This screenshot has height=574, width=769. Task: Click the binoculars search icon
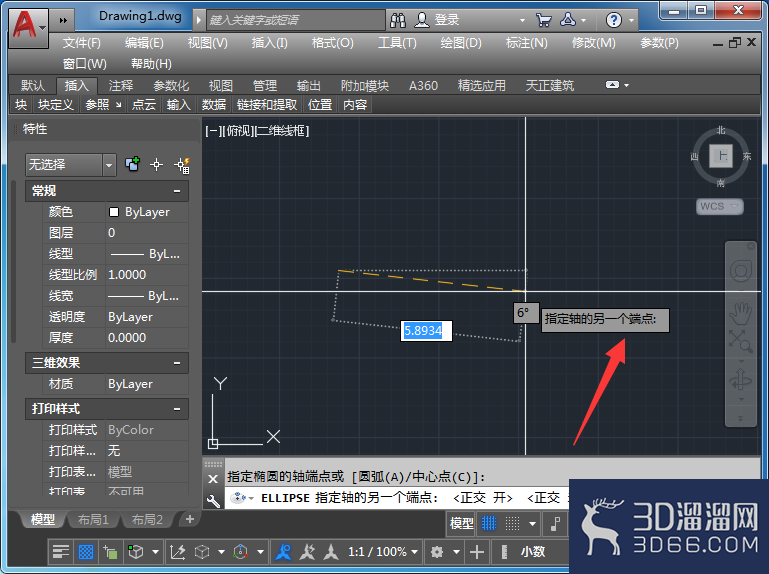(398, 20)
